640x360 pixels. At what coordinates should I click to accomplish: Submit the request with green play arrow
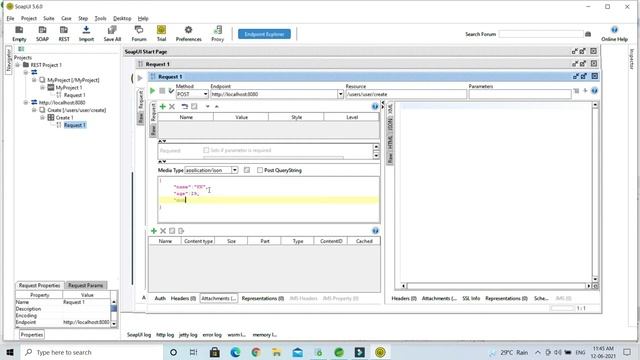coord(153,91)
